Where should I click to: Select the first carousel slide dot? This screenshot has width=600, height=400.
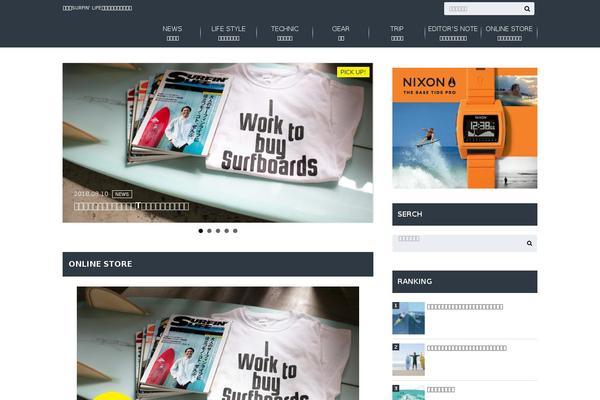(x=201, y=231)
